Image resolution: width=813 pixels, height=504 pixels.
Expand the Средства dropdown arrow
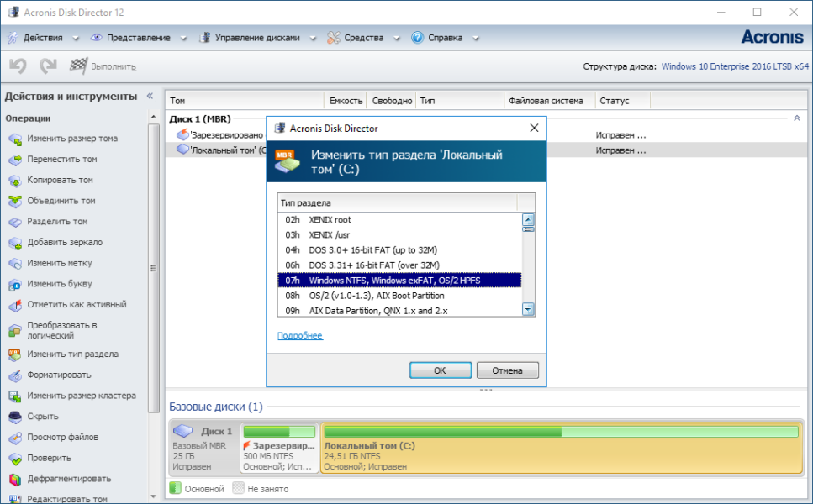point(397,38)
